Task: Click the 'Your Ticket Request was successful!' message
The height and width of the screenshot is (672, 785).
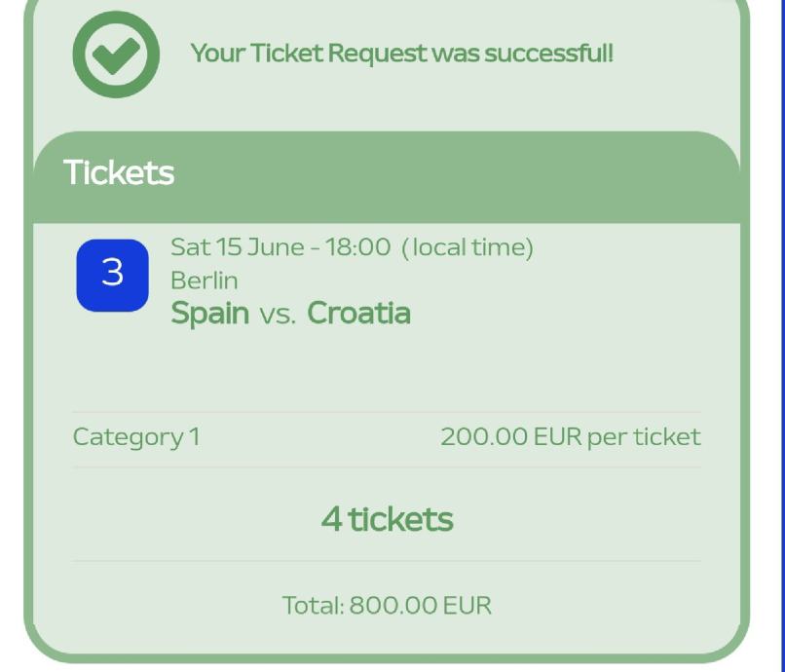Action: [x=401, y=53]
